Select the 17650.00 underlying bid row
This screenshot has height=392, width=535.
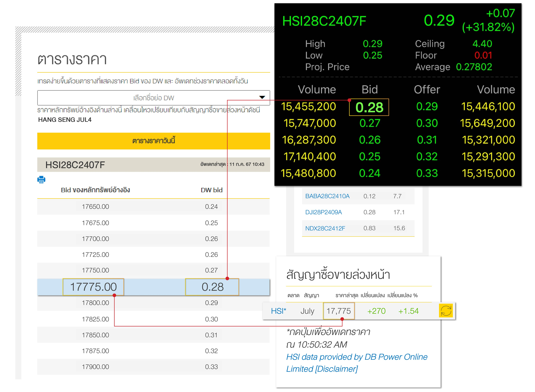(153, 207)
